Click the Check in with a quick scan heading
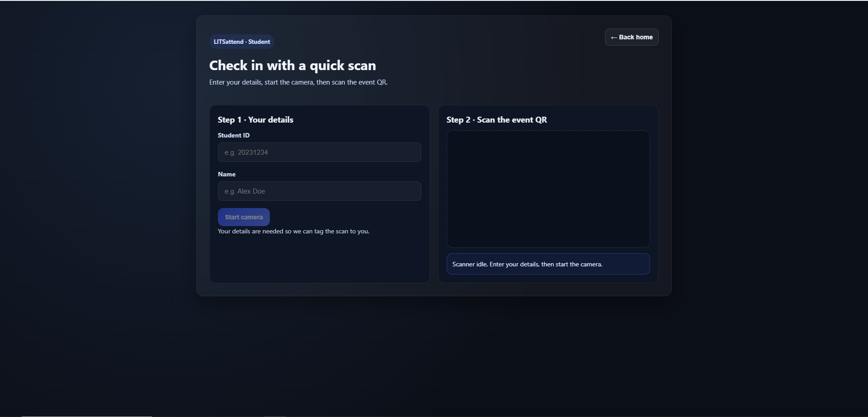This screenshot has height=417, width=868. pos(292,65)
